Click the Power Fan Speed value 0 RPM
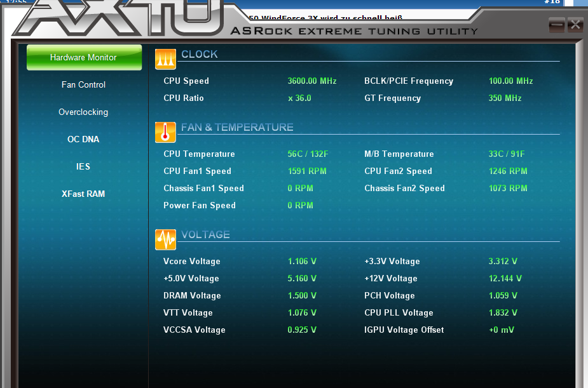 301,206
